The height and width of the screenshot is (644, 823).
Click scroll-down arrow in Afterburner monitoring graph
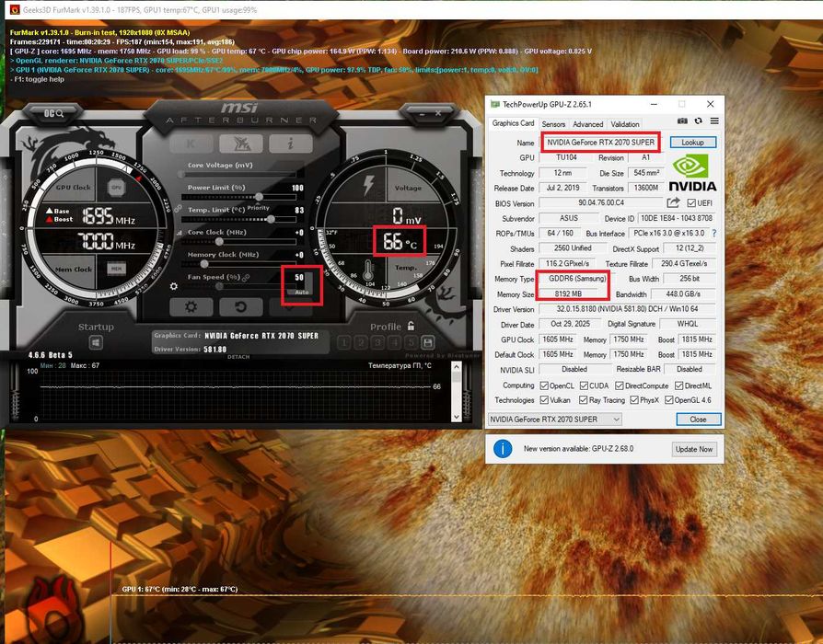456,417
